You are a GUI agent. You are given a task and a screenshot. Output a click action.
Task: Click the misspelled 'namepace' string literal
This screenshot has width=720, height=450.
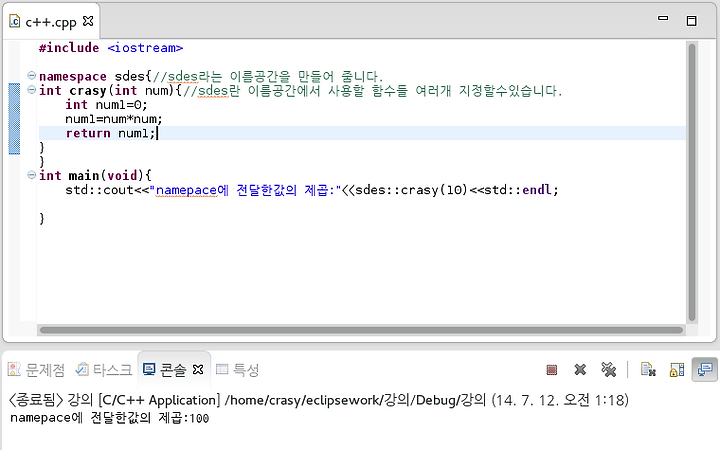(x=186, y=190)
